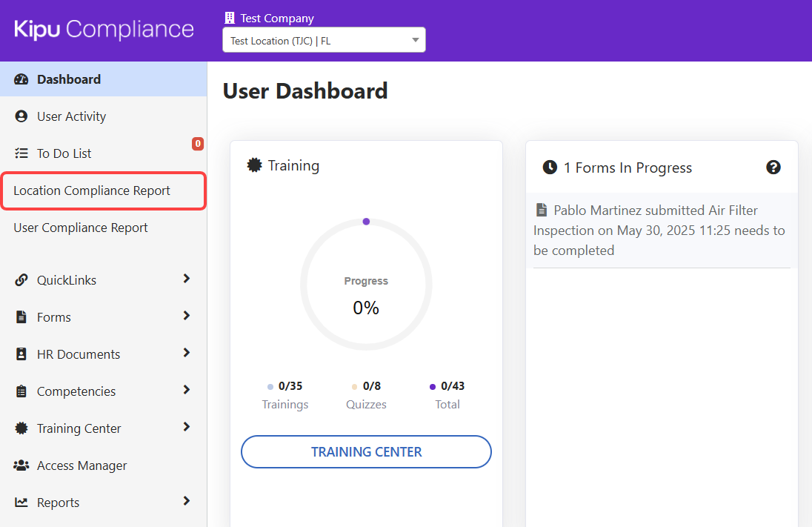Click the Dashboard gauge icon
The image size is (812, 527).
point(21,79)
